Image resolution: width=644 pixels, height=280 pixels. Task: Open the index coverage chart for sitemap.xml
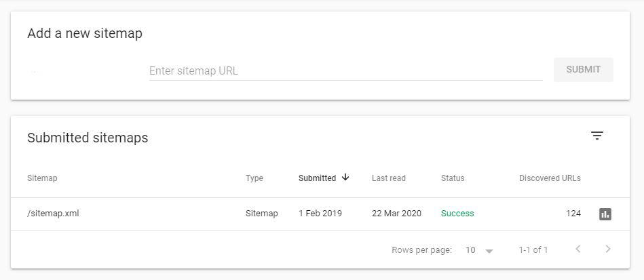click(605, 214)
